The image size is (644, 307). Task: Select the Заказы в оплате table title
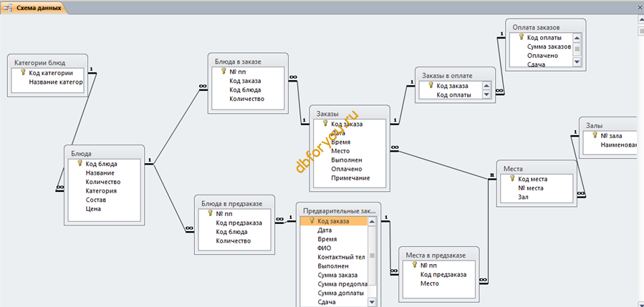coord(447,76)
